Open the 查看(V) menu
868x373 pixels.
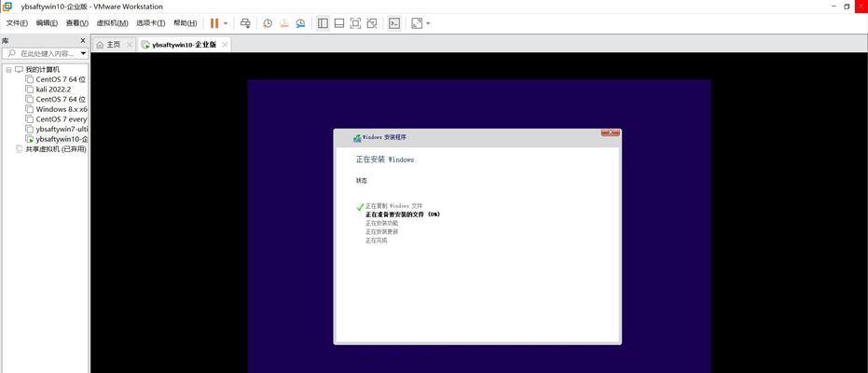(77, 23)
